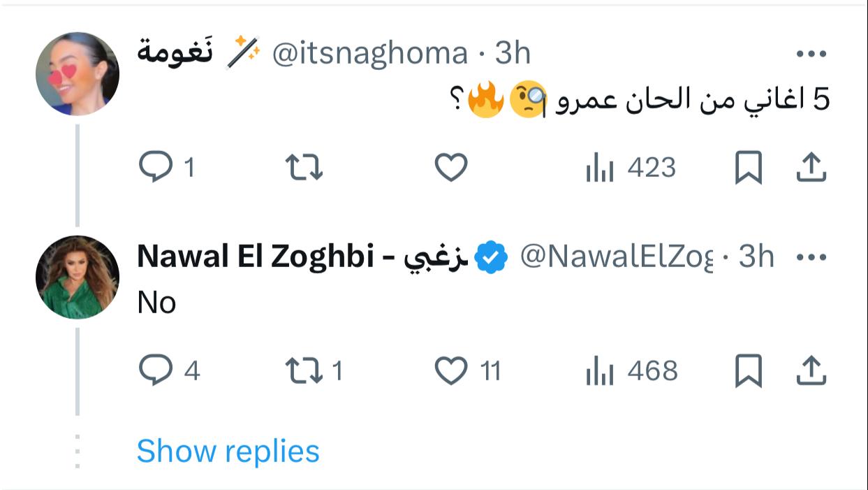The image size is (868, 490).
Task: Like Nawal El Zoghbi's "No" reply
Action: point(451,370)
